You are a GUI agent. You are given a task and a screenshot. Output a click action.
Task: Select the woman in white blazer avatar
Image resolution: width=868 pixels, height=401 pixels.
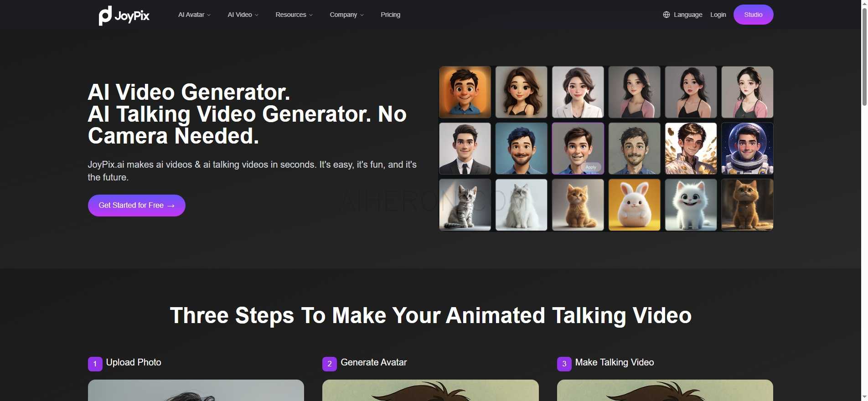[578, 92]
